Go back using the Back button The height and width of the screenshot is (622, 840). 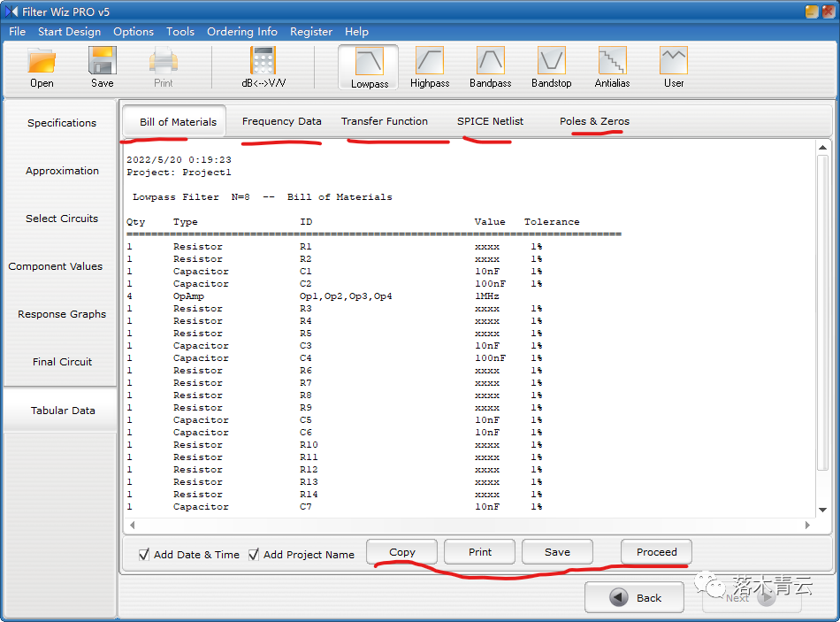click(x=634, y=597)
